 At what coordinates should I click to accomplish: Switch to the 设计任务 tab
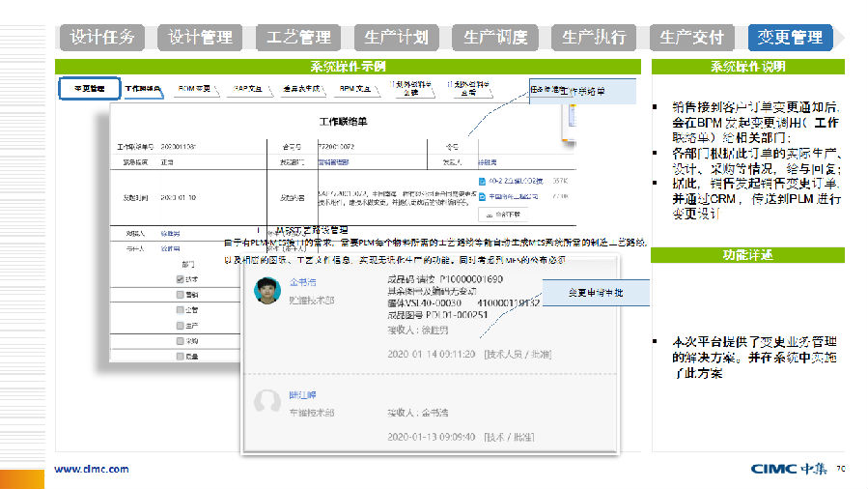point(102,38)
